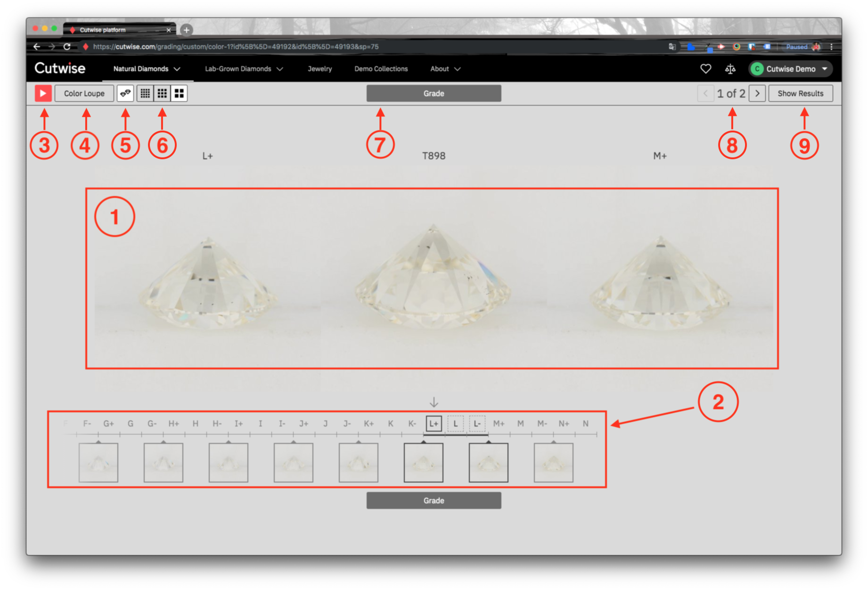Viewport: 868px width, 590px height.
Task: Click the Paused profile button
Action: click(x=802, y=47)
